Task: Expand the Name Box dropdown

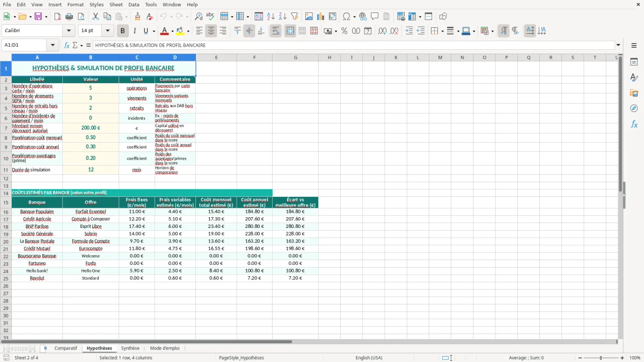Action: [53, 45]
